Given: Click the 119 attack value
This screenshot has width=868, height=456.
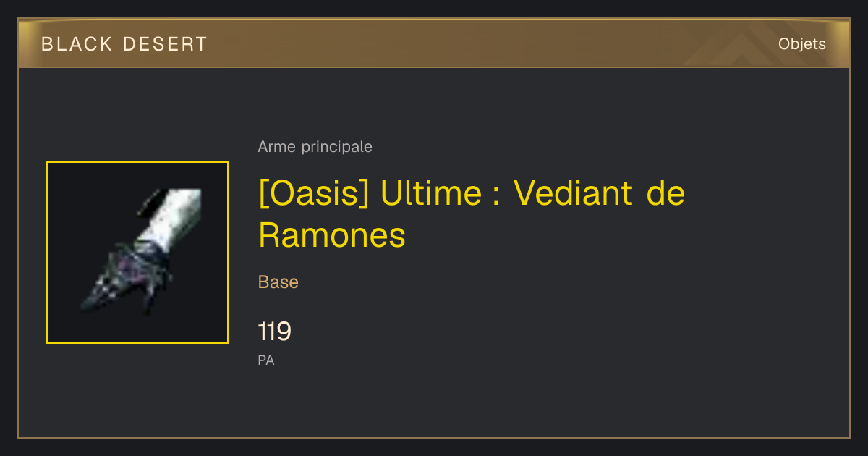Looking at the screenshot, I should click(275, 332).
